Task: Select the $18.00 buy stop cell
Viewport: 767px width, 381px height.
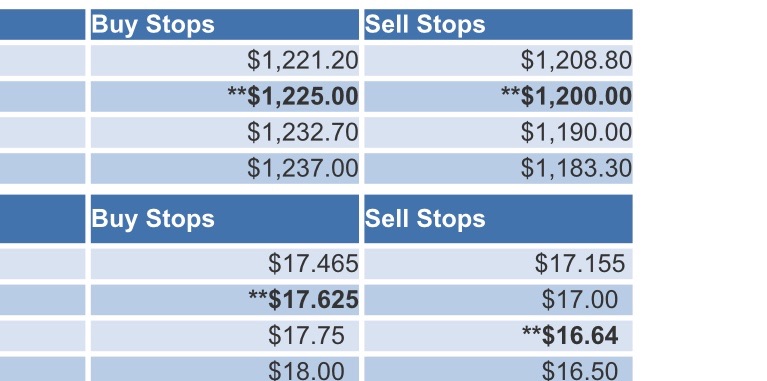Action: (225, 369)
